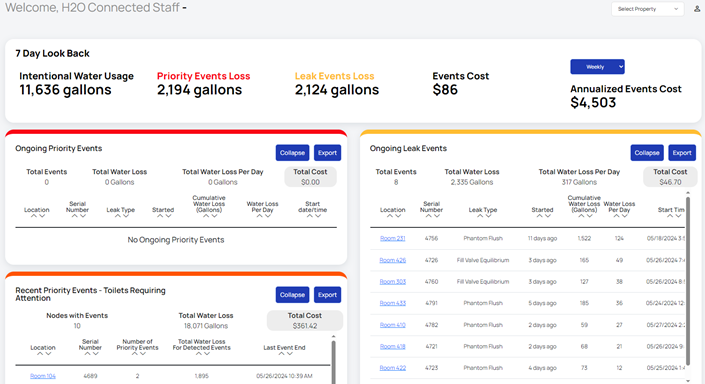Sort Last Event End descending arrow
The image size is (705, 384).
point(290,354)
